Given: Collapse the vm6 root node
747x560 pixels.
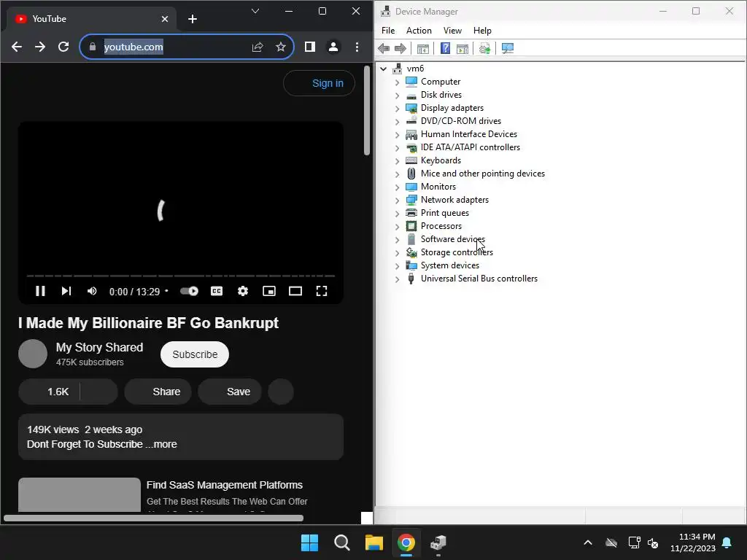Looking at the screenshot, I should coord(384,69).
